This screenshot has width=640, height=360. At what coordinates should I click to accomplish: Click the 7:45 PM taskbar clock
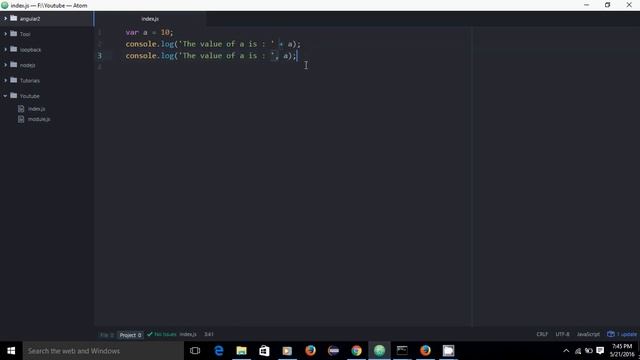click(622, 350)
